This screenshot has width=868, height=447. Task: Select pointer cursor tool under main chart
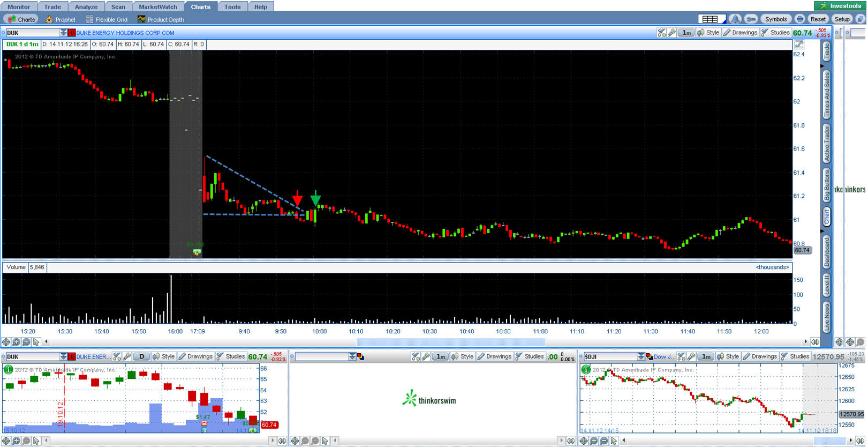click(36, 342)
